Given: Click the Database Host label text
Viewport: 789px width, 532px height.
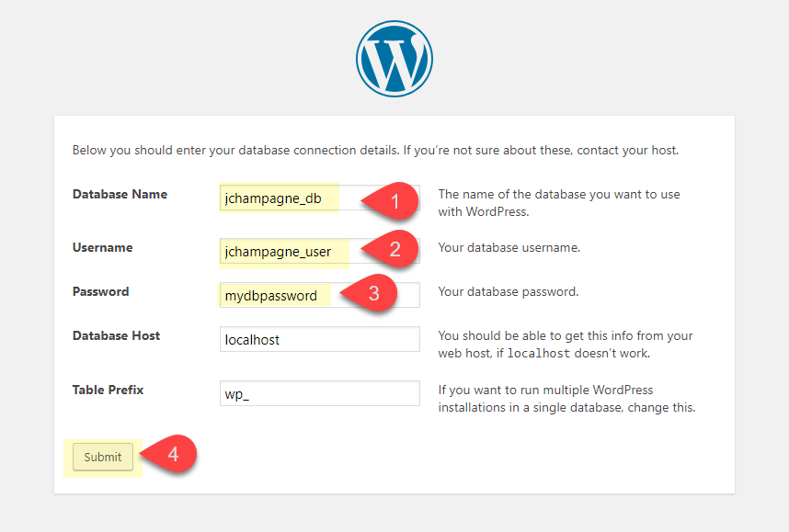Looking at the screenshot, I should [x=116, y=335].
